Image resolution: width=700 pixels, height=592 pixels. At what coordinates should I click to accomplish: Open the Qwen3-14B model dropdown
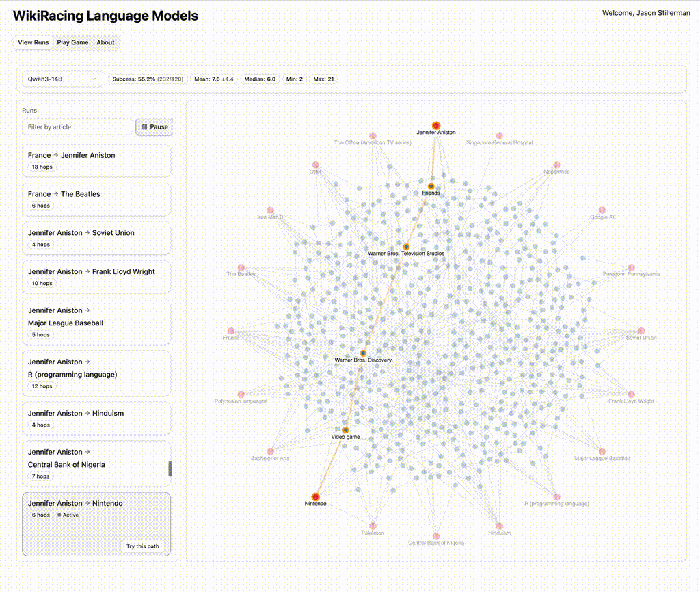62,79
